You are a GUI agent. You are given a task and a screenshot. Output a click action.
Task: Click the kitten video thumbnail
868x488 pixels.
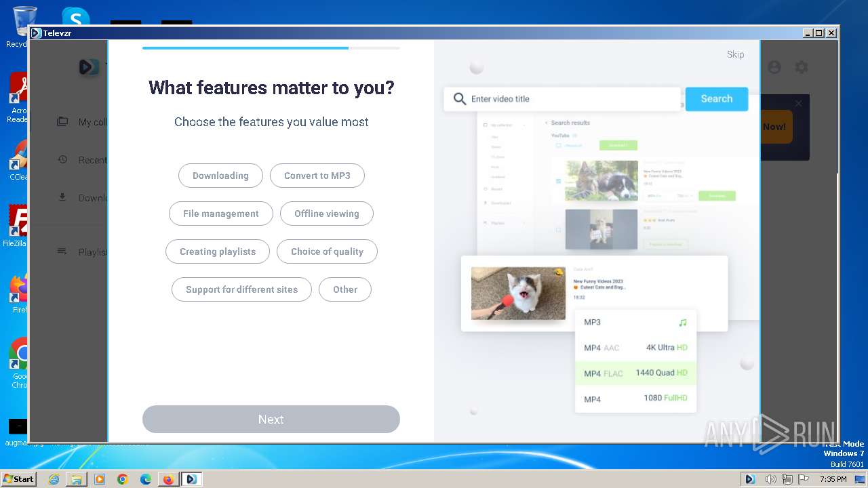[x=518, y=293]
